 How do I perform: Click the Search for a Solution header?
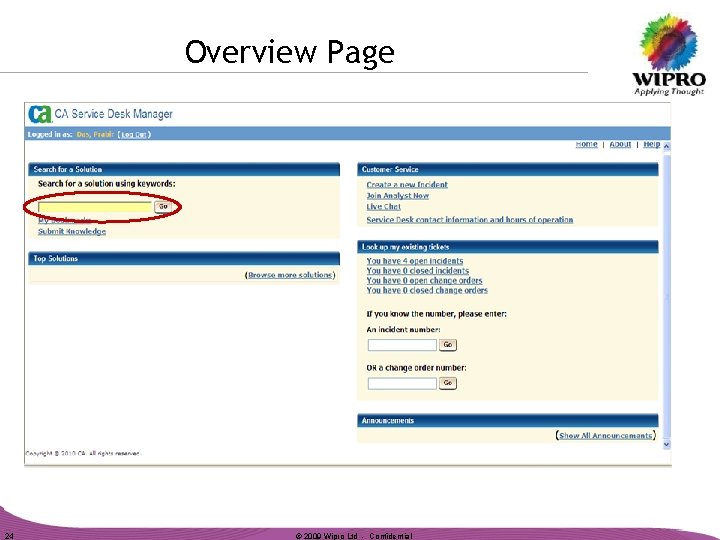184,169
